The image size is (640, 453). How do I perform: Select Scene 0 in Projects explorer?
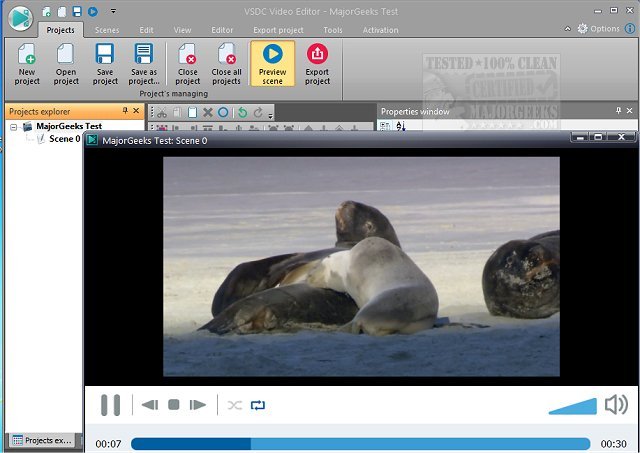click(x=64, y=139)
